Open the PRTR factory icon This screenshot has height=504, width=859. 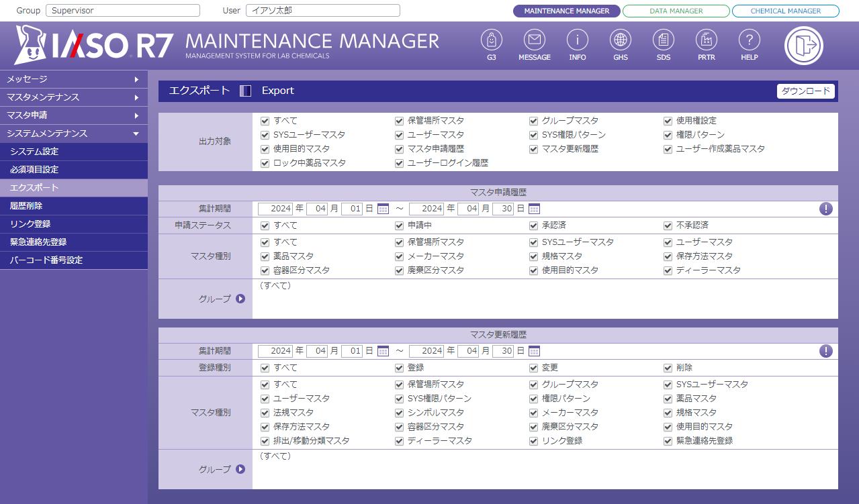point(707,40)
